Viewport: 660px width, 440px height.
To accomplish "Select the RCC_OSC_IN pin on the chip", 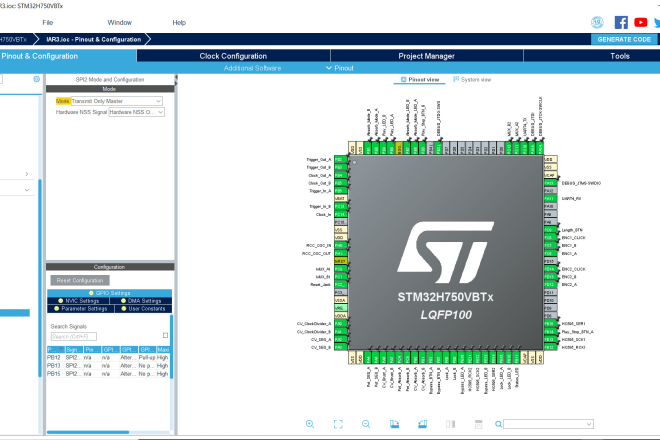I will coord(341,245).
